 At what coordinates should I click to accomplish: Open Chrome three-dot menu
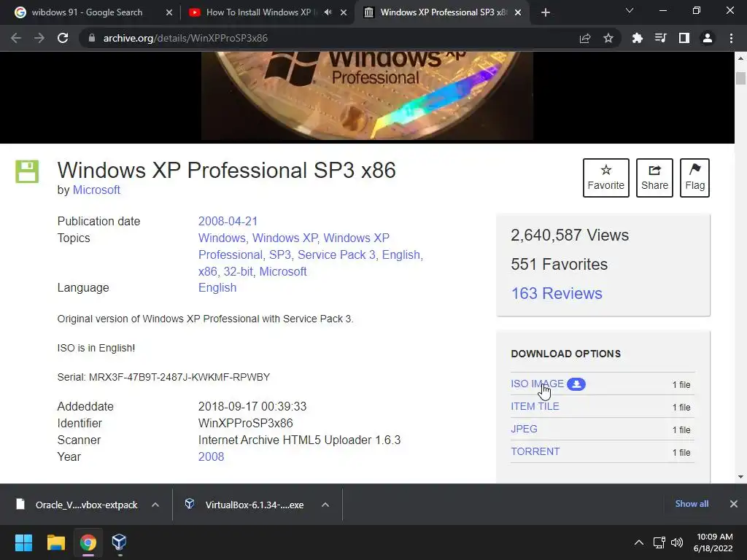point(731,38)
